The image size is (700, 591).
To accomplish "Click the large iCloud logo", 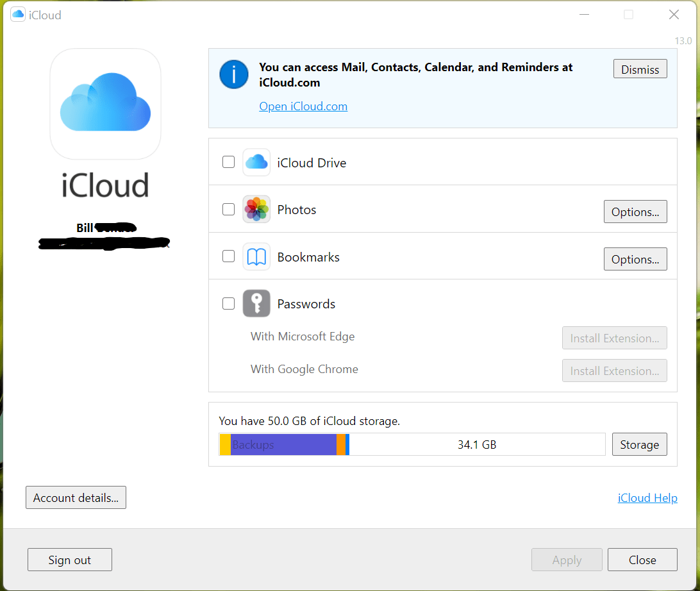I will tap(105, 104).
